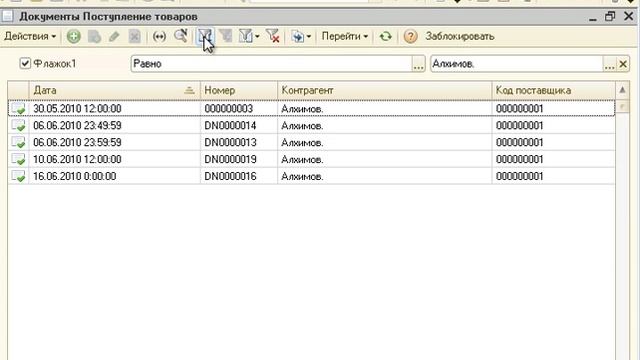Viewport: 640px width, 360px height.
Task: Click posted document icon of row DN0000013
Action: click(x=18, y=142)
